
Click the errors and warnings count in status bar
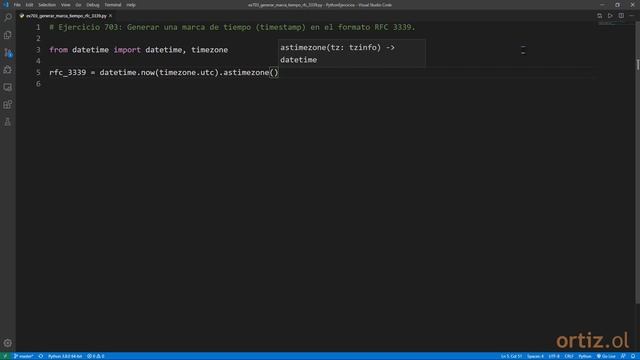(96, 356)
